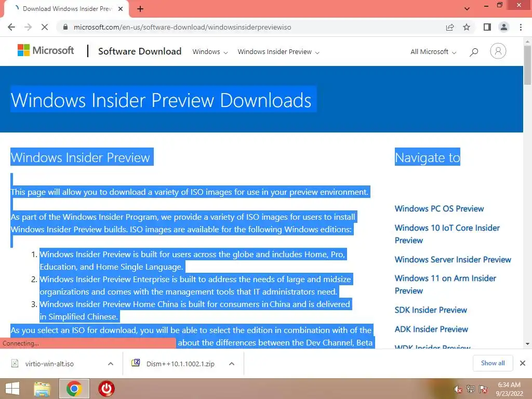Expand the All Microsoft menu
This screenshot has width=532, height=399.
point(433,52)
